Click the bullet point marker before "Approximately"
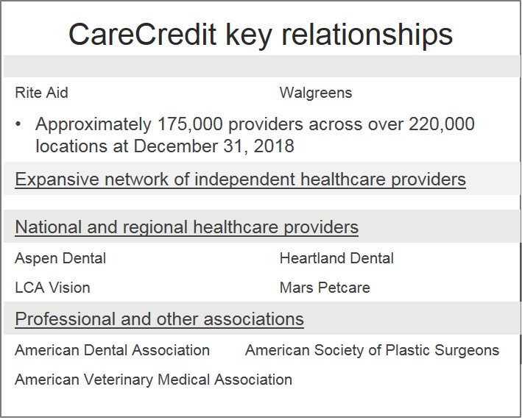Image resolution: width=522 pixels, height=420 pixels. coord(18,124)
